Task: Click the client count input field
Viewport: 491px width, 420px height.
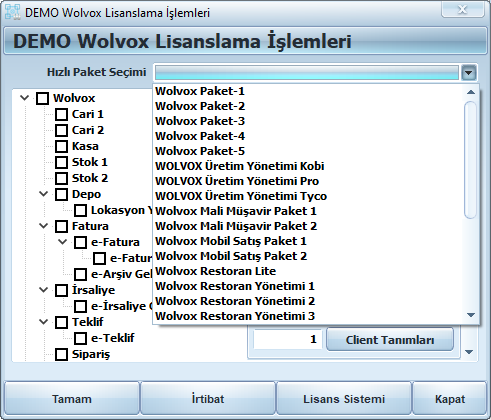Action: coord(287,339)
